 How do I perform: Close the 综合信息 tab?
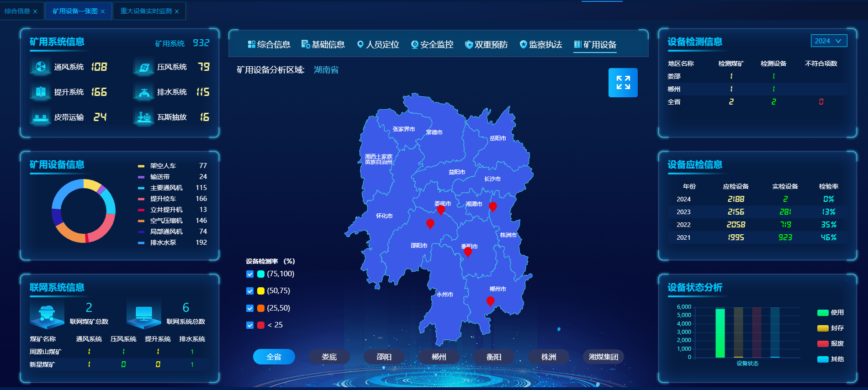coord(35,11)
